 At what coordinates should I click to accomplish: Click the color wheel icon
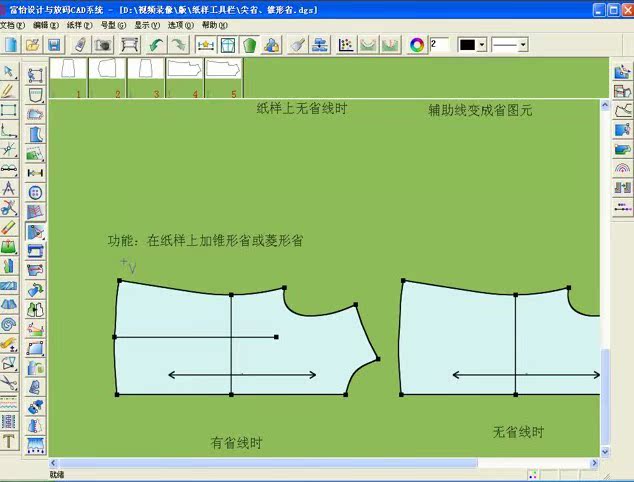(417, 45)
